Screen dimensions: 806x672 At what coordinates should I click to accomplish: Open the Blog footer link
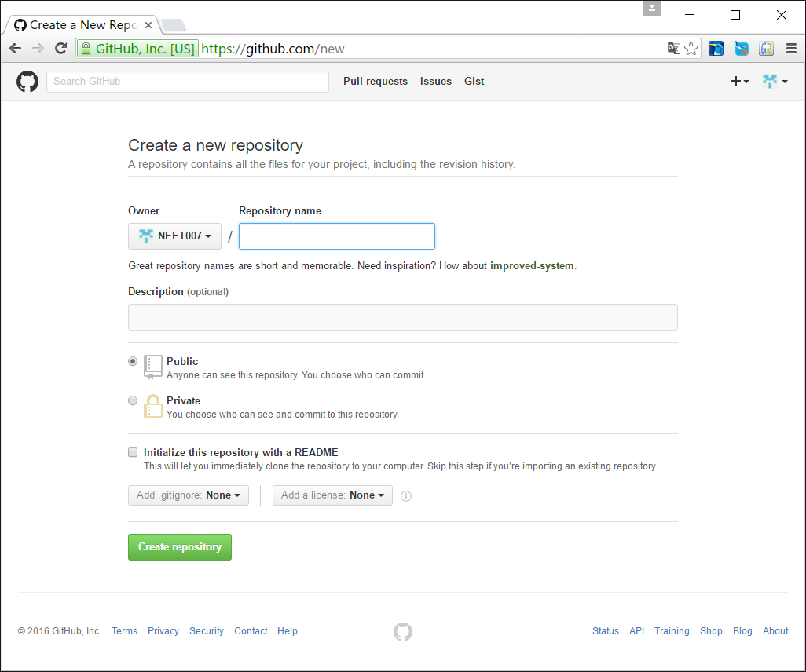pyautogui.click(x=742, y=631)
